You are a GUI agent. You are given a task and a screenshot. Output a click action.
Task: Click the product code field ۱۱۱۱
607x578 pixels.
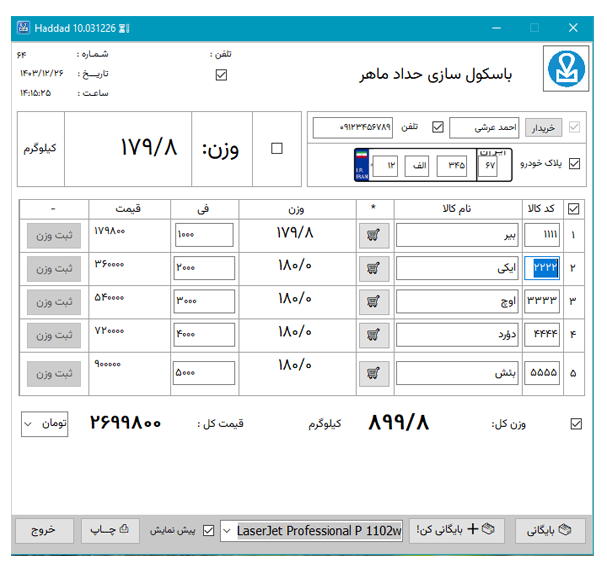coord(542,235)
